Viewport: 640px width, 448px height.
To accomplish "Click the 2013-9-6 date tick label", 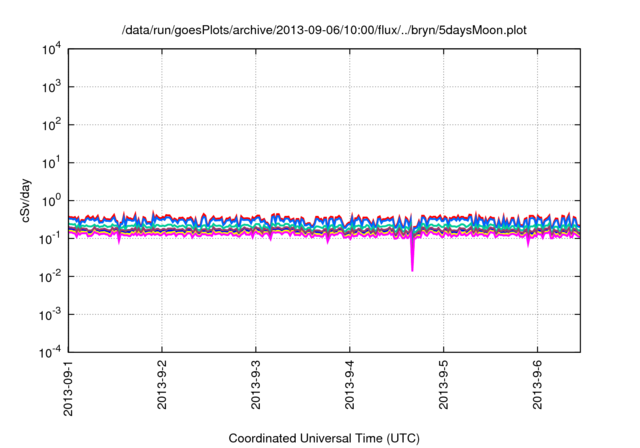I will click(x=538, y=385).
